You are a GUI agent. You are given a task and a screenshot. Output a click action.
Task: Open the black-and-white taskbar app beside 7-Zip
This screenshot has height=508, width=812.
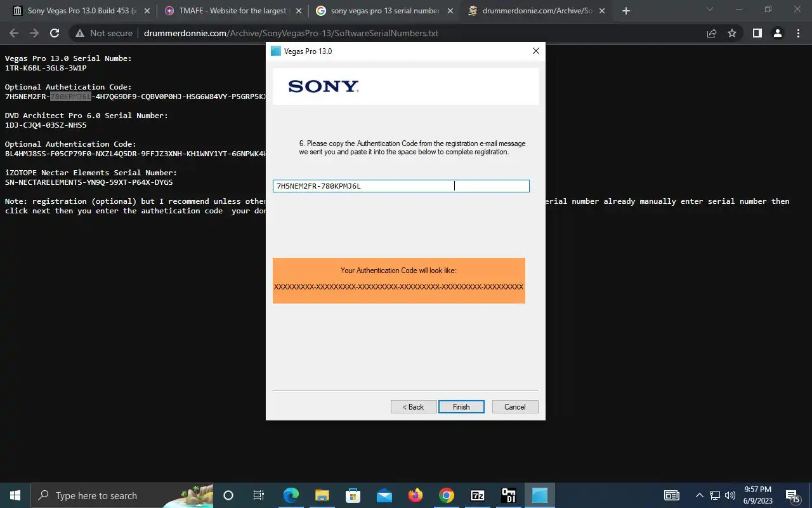tap(508, 495)
